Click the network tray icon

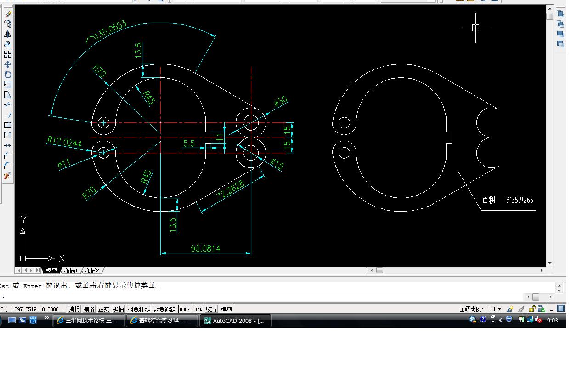[x=530, y=320]
